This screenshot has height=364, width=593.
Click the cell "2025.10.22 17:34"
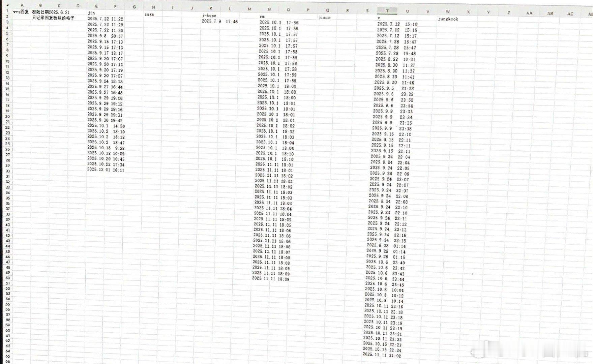[106, 164]
